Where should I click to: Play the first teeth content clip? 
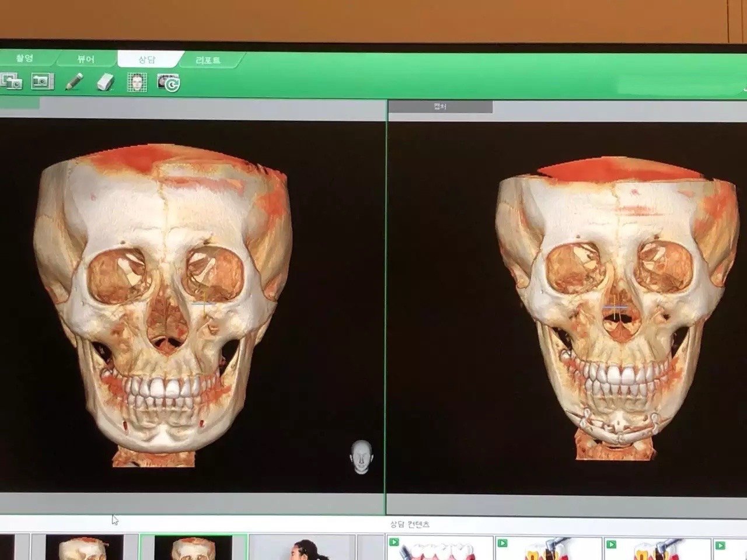(440, 548)
